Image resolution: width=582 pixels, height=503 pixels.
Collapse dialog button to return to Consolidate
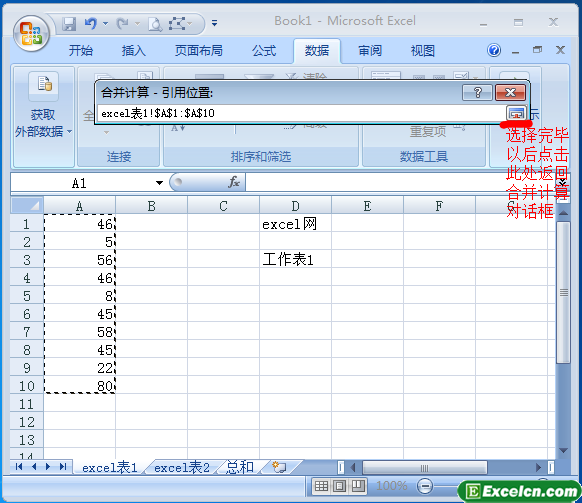click(x=516, y=113)
